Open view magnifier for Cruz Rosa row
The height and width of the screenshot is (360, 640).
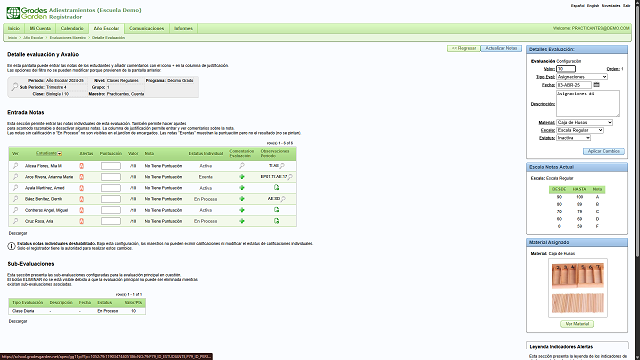15,221
